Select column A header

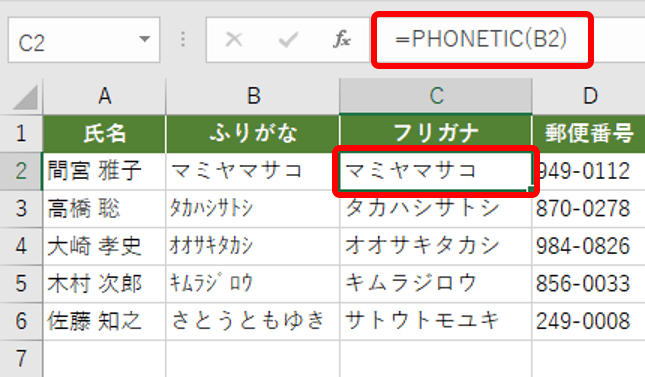(104, 96)
